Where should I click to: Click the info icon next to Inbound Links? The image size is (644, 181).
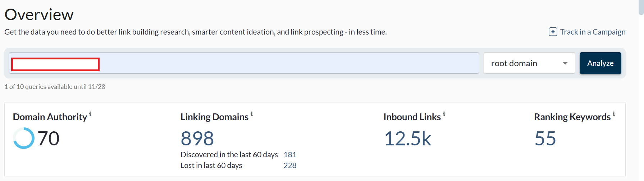[x=444, y=114]
